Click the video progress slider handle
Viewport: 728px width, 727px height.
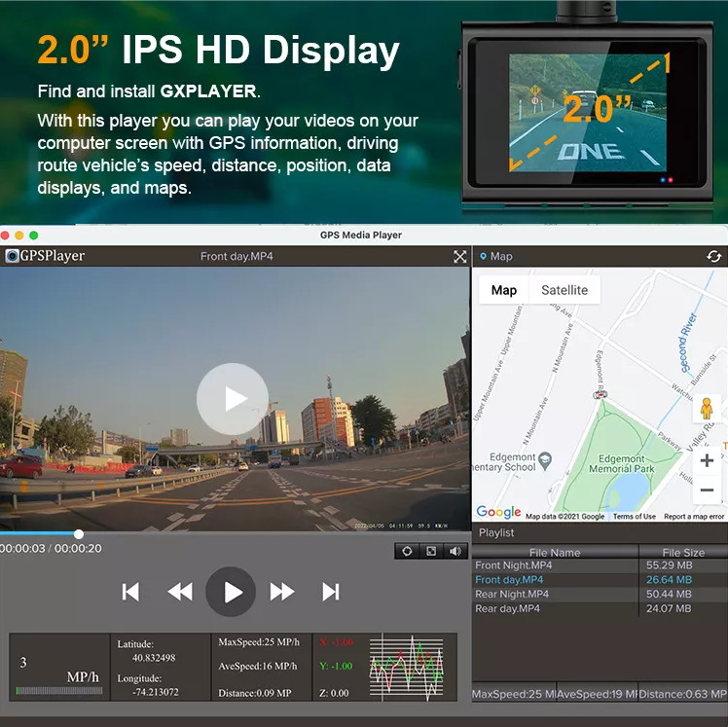(x=79, y=534)
